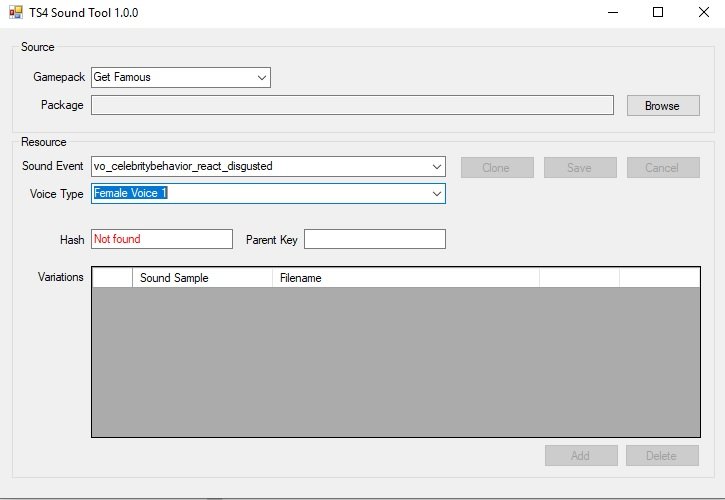Expand the Voice Type dropdown arrow
Viewport: 725px width, 500px height.
tap(436, 193)
